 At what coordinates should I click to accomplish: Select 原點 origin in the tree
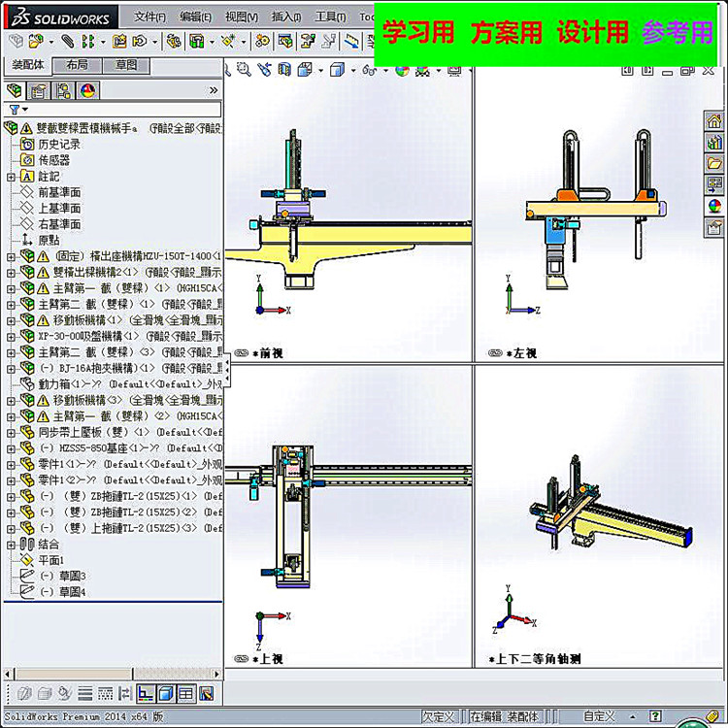pyautogui.click(x=49, y=241)
